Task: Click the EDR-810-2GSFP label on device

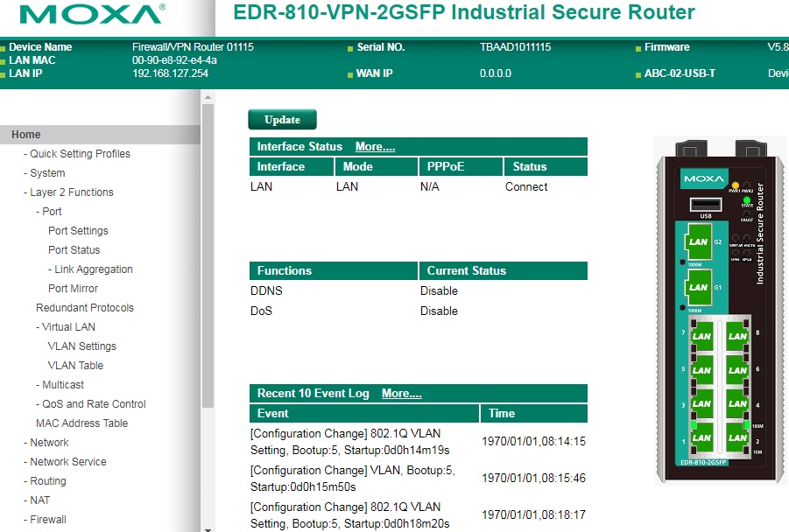Action: point(703,463)
